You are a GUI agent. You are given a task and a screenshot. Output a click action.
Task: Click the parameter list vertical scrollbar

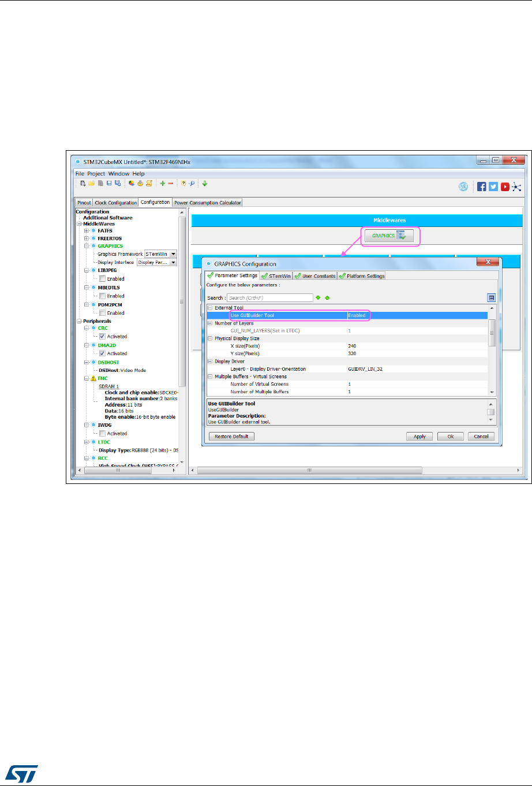tap(492, 350)
